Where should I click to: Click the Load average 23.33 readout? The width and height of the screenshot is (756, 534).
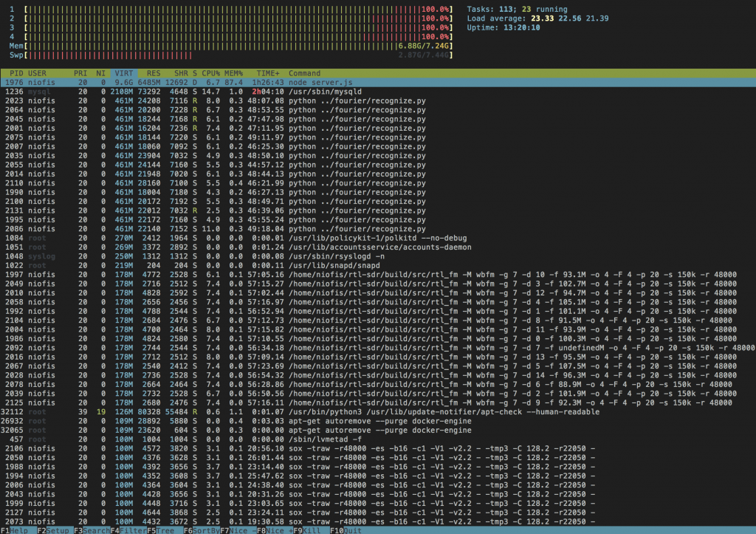(537, 18)
